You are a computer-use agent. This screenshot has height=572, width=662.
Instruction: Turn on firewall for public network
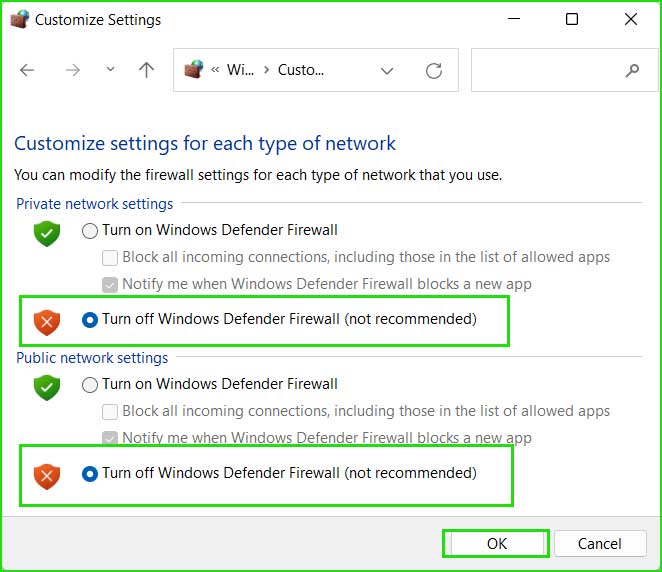click(x=90, y=385)
